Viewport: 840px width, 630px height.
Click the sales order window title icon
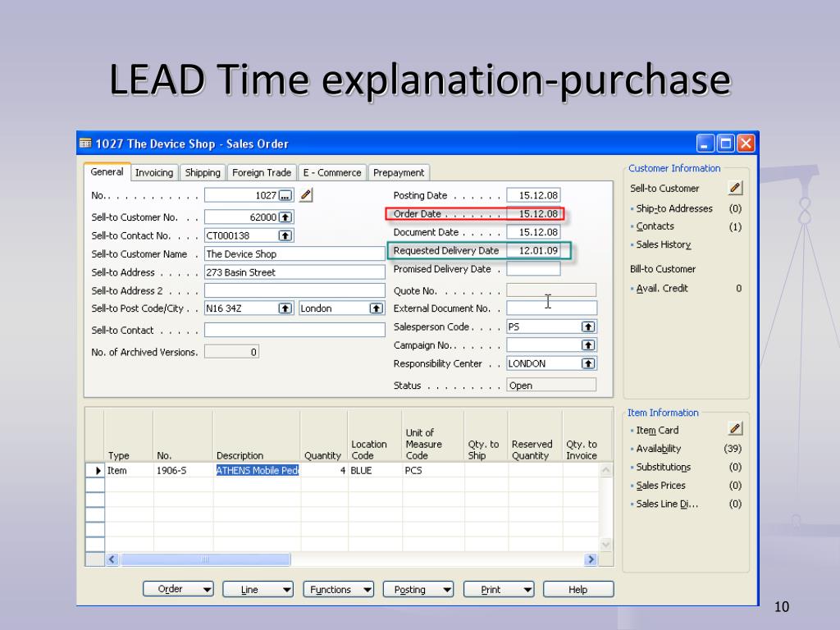click(85, 143)
